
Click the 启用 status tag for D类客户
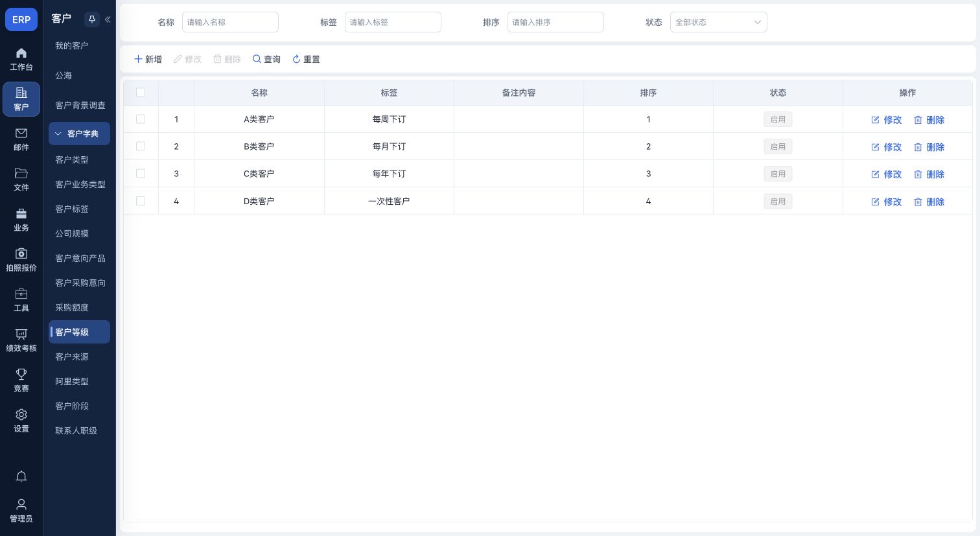[x=778, y=202]
